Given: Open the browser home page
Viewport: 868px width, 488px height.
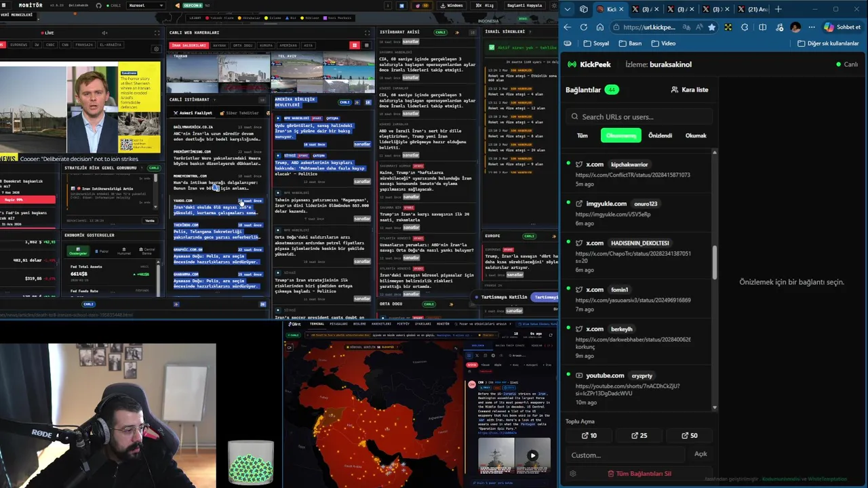Looking at the screenshot, I should [599, 27].
